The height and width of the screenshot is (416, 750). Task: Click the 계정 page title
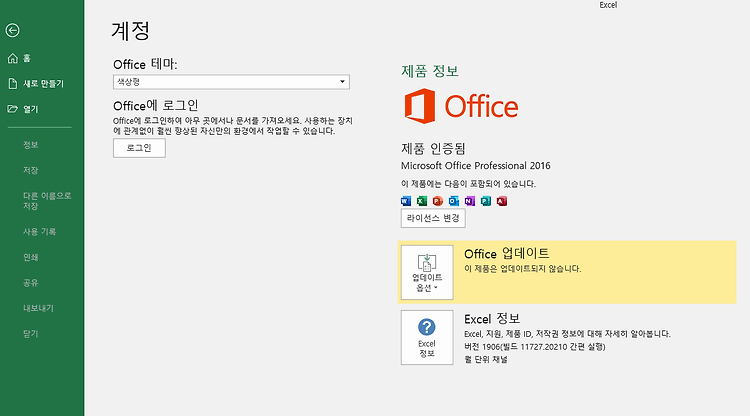[131, 31]
